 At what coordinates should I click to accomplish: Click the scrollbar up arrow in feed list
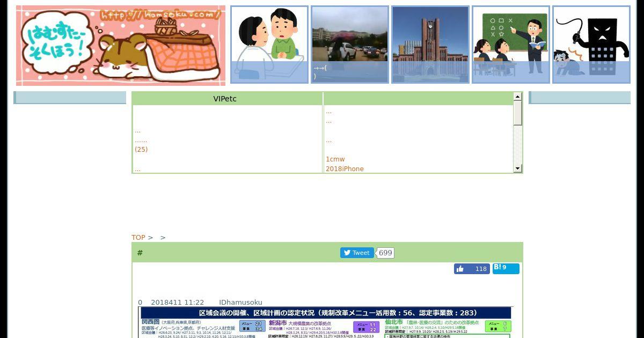[x=518, y=97]
